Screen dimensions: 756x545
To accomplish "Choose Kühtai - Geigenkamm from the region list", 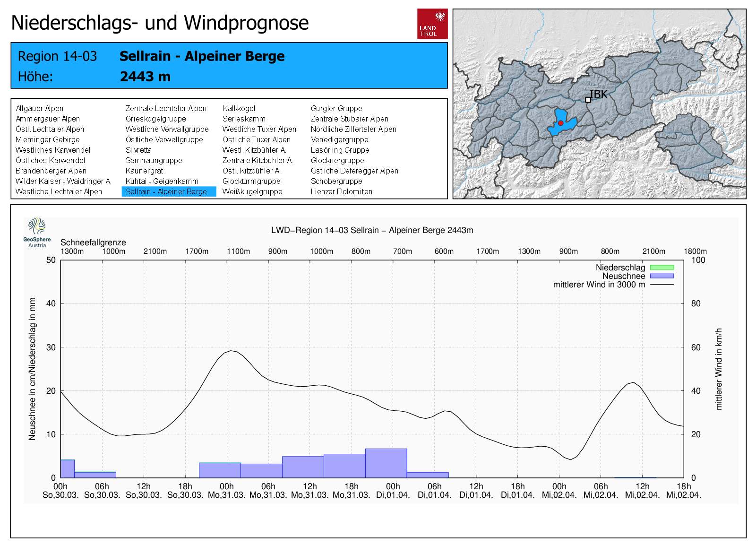I will pyautogui.click(x=162, y=181).
